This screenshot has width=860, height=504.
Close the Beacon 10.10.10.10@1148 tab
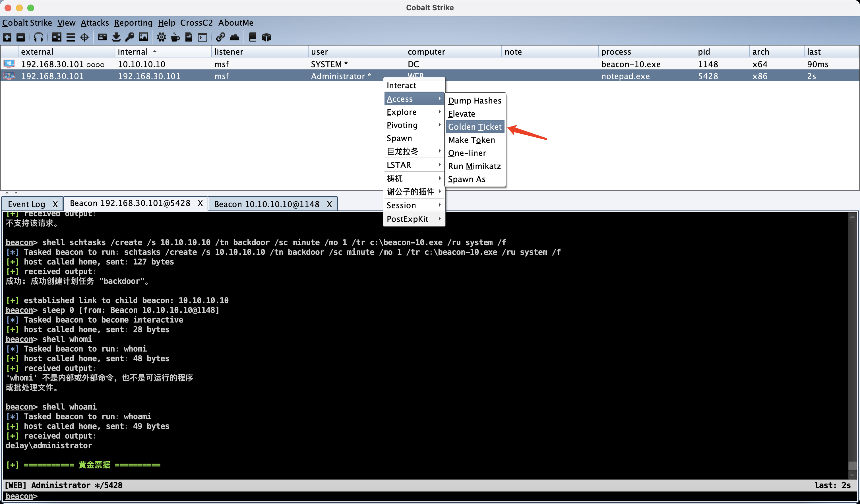click(329, 204)
